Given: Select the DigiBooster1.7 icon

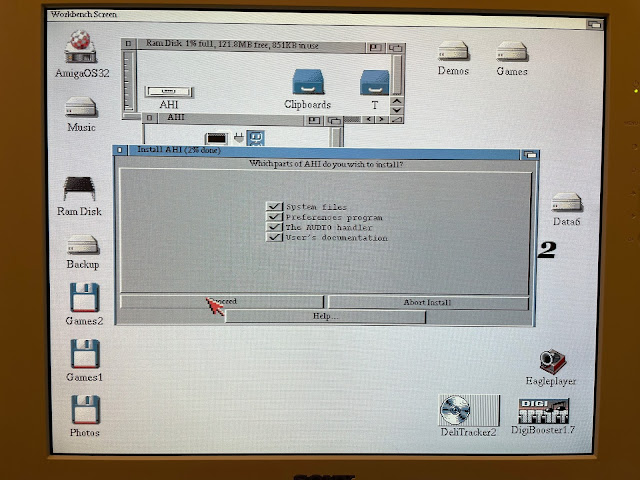Looking at the screenshot, I should click(x=544, y=411).
